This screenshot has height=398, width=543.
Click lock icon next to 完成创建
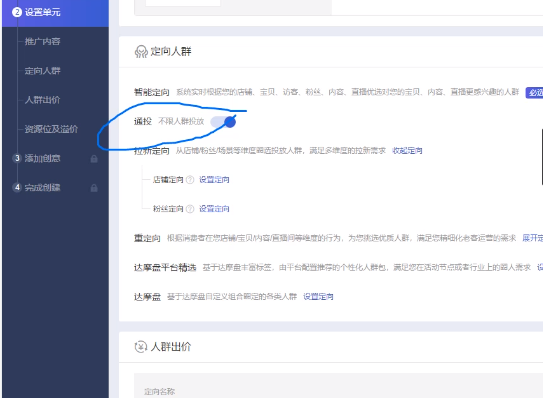(x=94, y=188)
